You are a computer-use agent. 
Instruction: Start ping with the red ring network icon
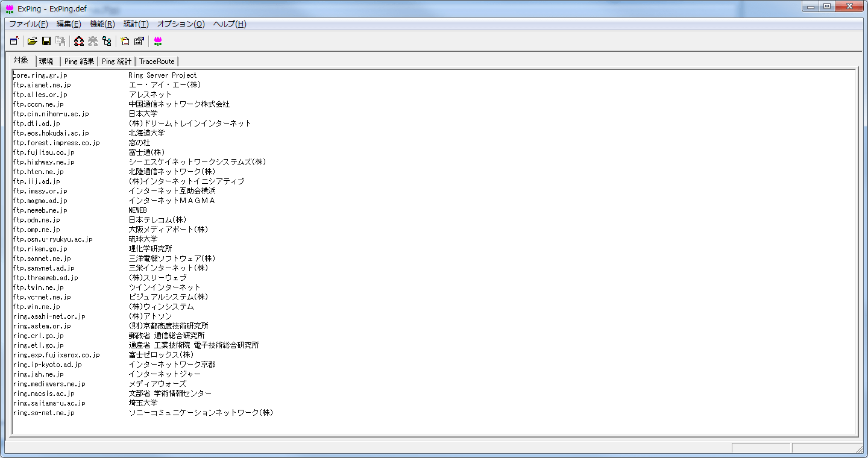(79, 41)
